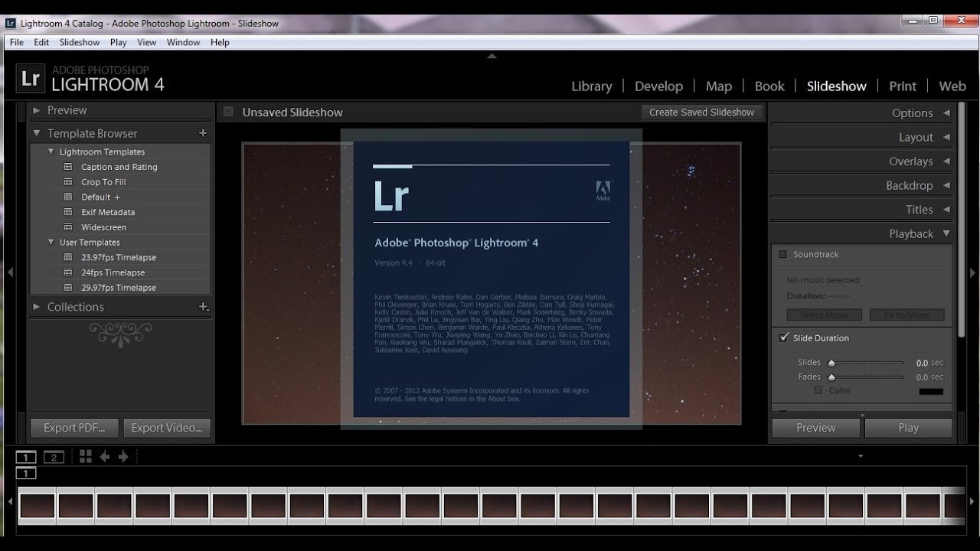Switch to grid view icon in filmstrip bar
Viewport: 980px width, 551px height.
point(86,457)
